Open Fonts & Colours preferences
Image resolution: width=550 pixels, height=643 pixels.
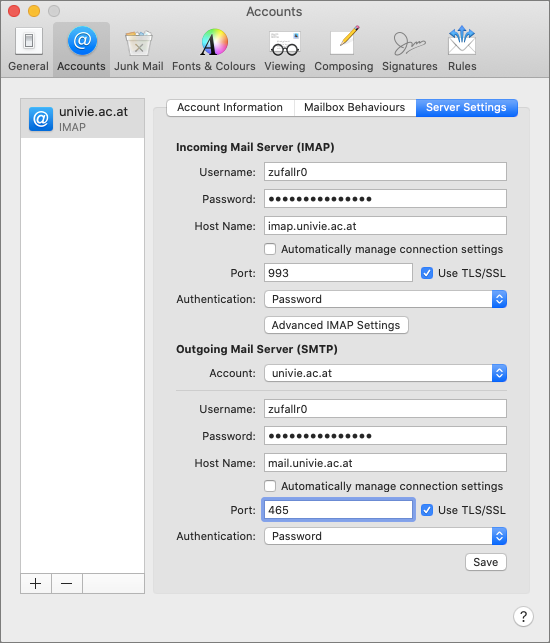pyautogui.click(x=214, y=49)
